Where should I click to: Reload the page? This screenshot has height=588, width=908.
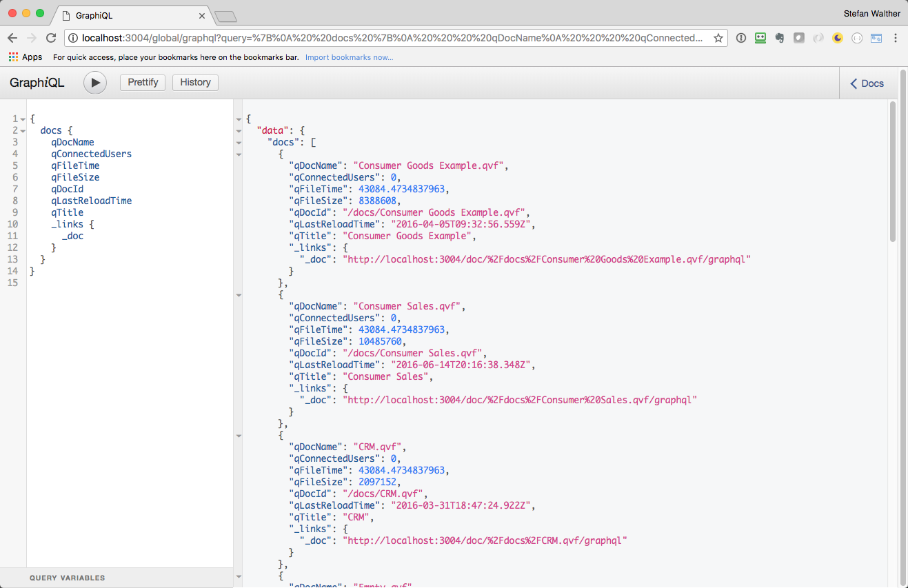(x=51, y=38)
